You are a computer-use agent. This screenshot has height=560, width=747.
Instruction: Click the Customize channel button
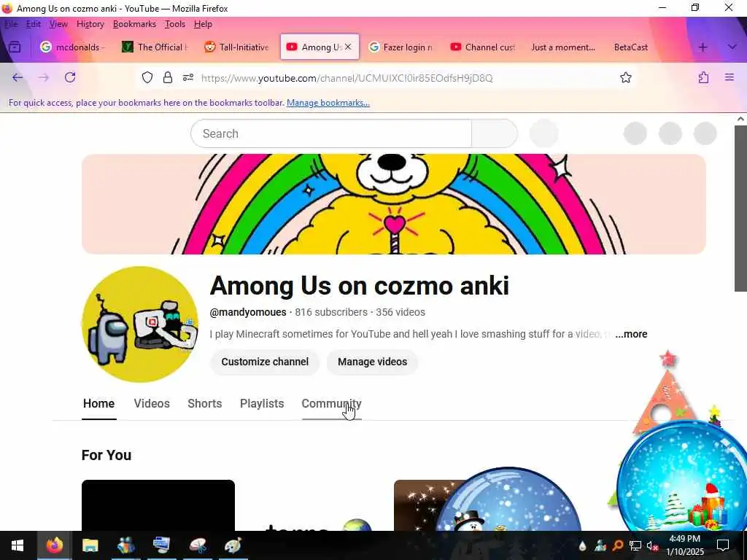point(265,362)
